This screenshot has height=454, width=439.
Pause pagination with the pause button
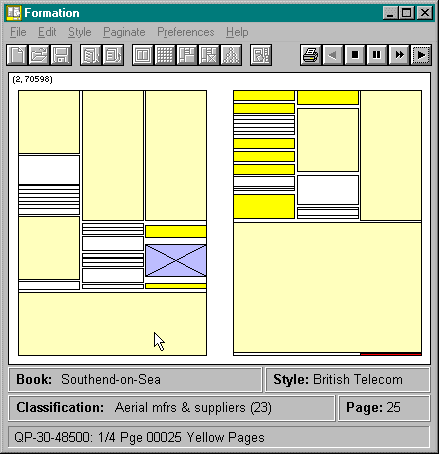[x=377, y=55]
